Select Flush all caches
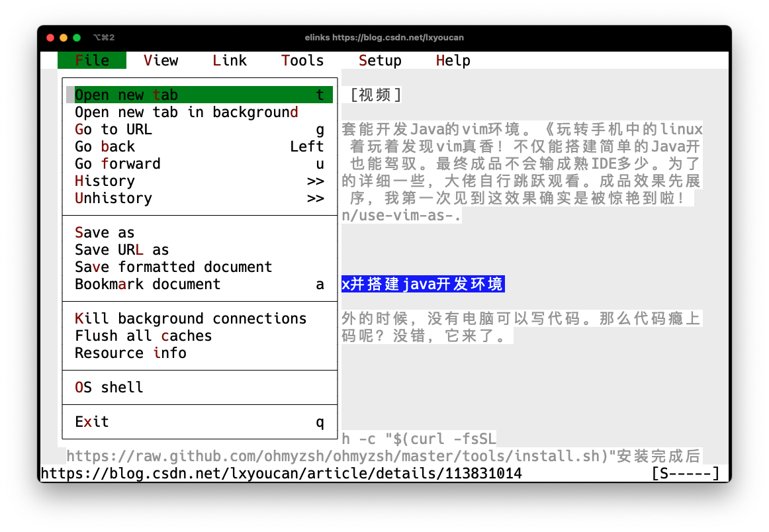This screenshot has height=532, width=769. (x=200, y=336)
